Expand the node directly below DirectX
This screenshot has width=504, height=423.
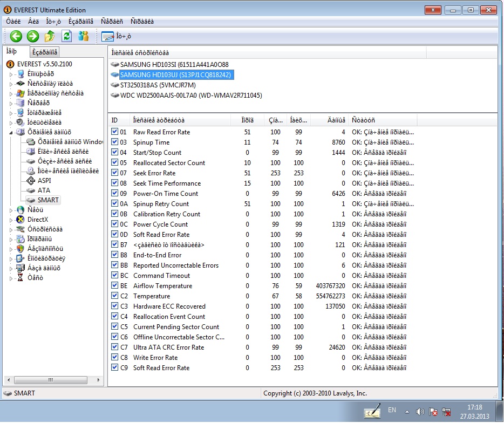(11, 230)
